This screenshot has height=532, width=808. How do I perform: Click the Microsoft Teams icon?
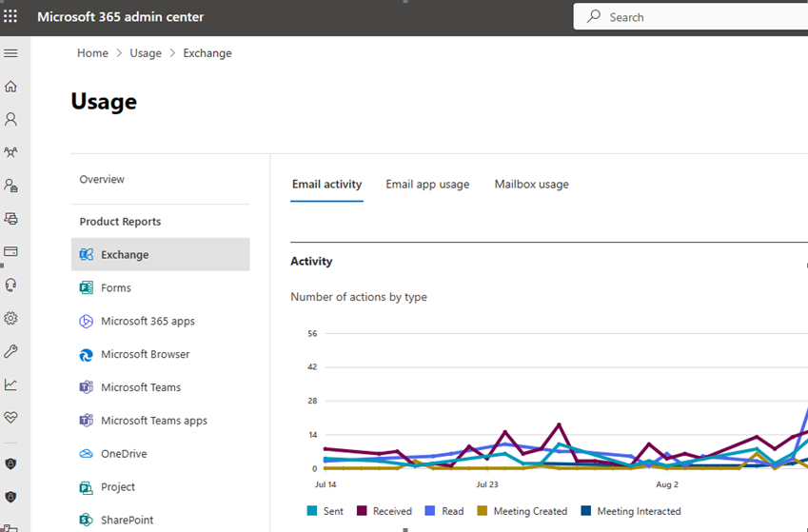(86, 387)
